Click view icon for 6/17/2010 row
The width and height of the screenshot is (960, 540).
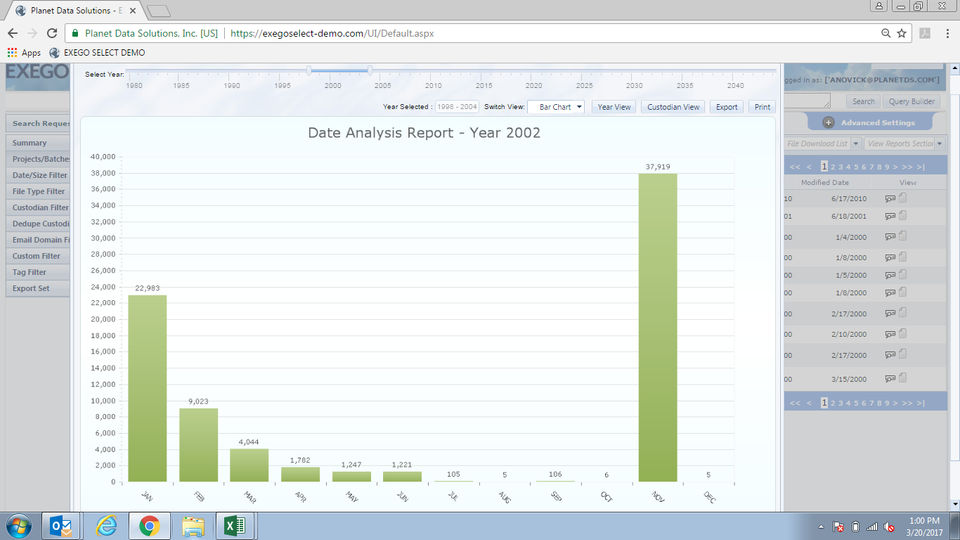(x=890, y=198)
